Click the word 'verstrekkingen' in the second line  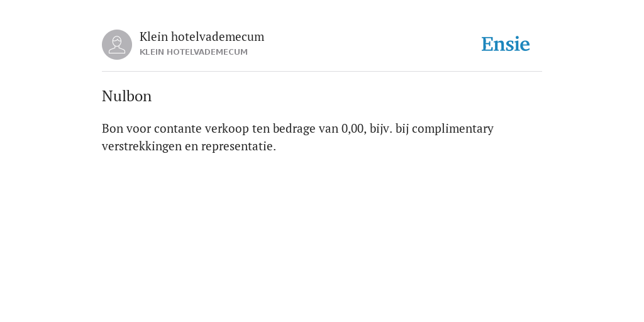(x=142, y=147)
